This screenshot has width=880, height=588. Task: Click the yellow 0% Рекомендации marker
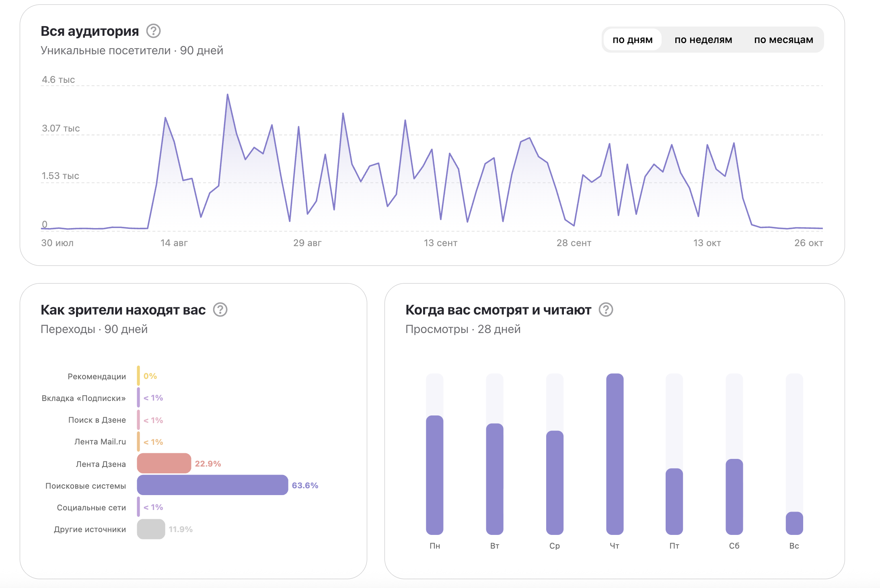coord(138,376)
